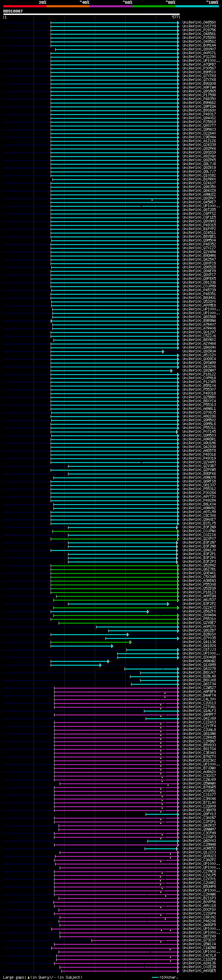Select label UniRef100_P55310
Viewport: 222px width, 980px height.
point(199,619)
